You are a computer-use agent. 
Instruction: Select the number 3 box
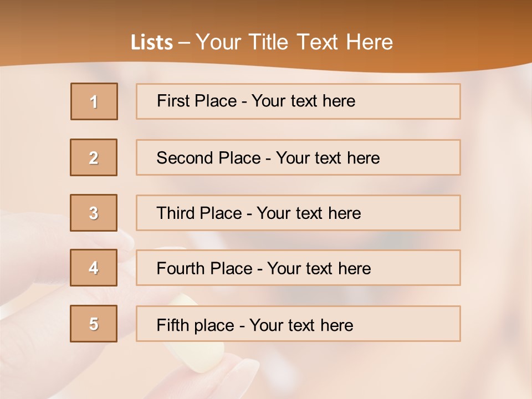pos(94,213)
